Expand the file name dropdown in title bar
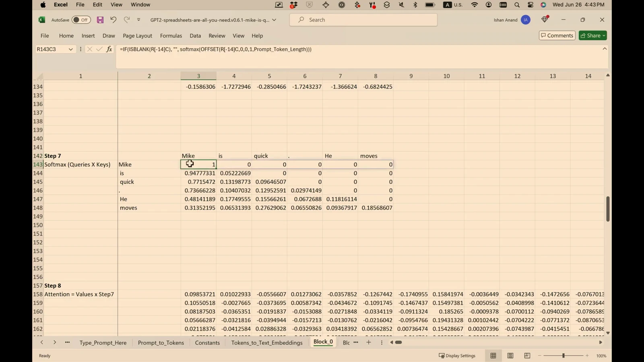 274,20
